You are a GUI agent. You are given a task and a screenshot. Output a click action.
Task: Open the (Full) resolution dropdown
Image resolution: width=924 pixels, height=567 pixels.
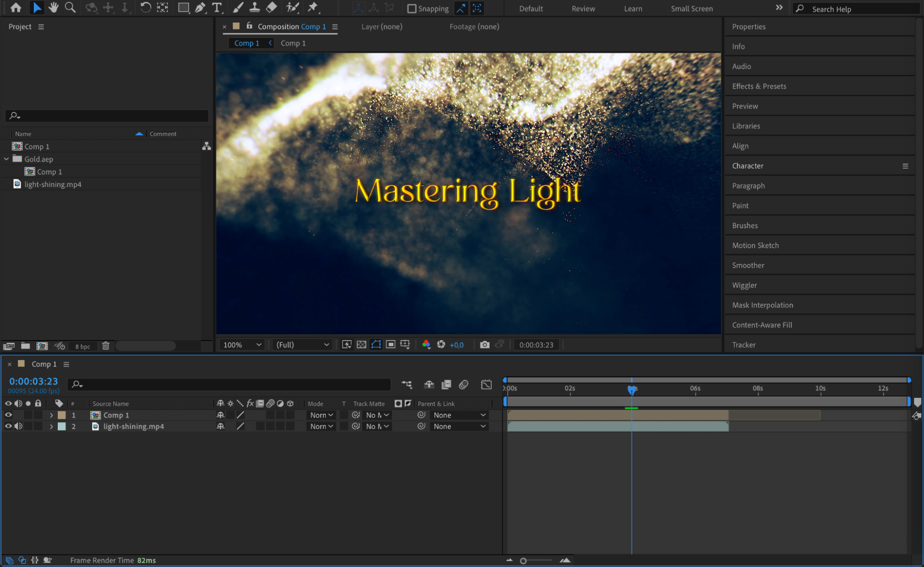tap(302, 345)
